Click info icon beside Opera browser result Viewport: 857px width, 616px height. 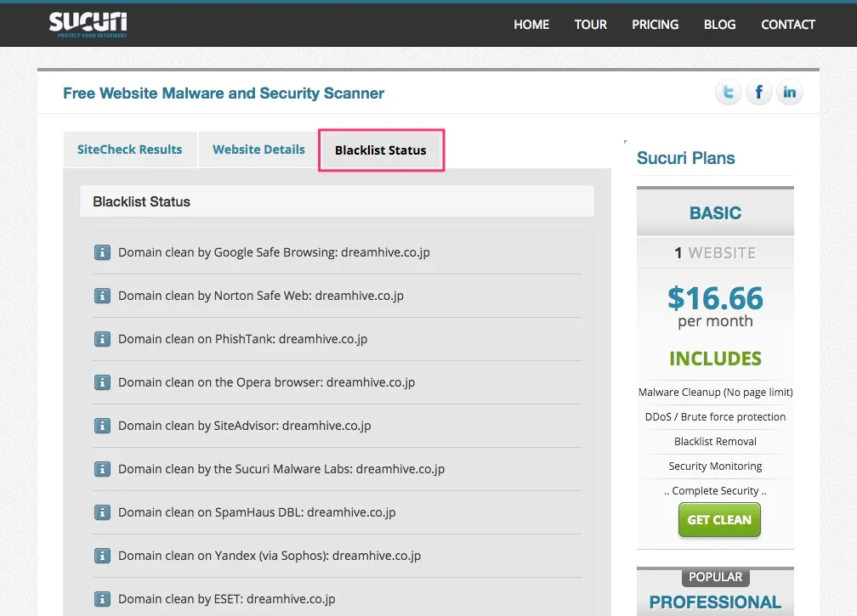pos(102,382)
